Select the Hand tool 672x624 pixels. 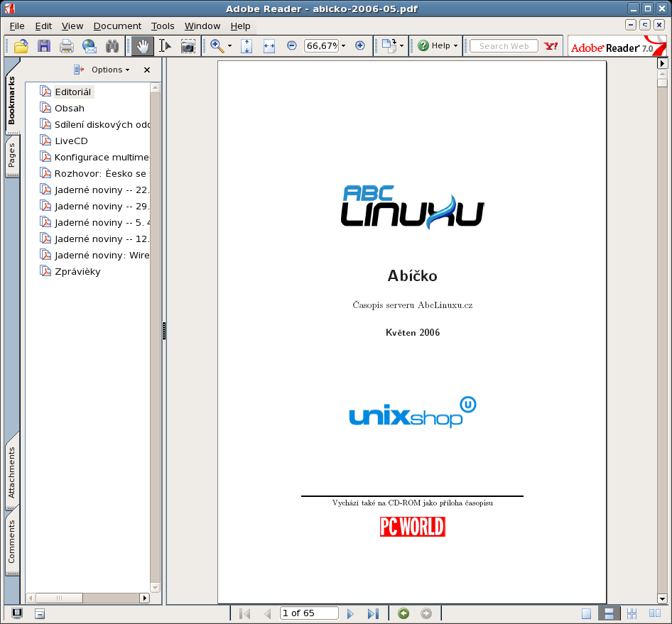pyautogui.click(x=143, y=46)
